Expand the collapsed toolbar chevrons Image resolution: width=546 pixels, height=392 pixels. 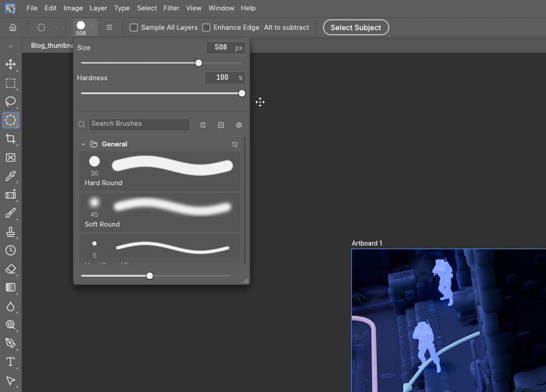11,46
